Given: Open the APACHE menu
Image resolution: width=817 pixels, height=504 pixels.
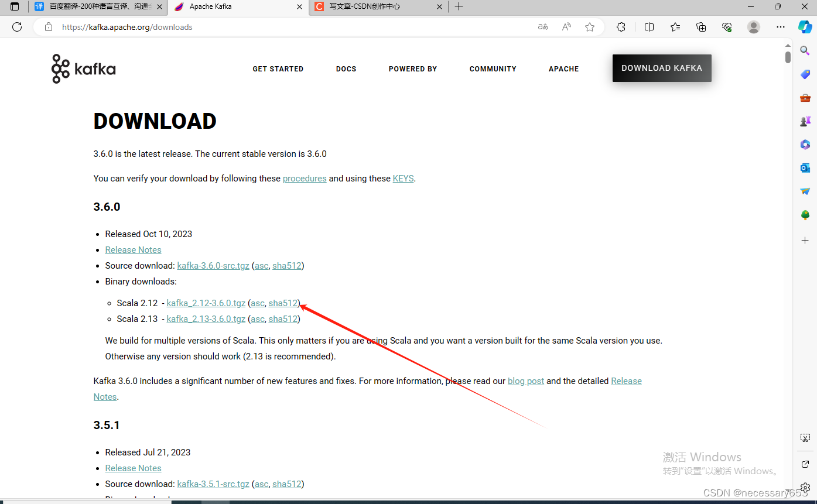Looking at the screenshot, I should [564, 69].
